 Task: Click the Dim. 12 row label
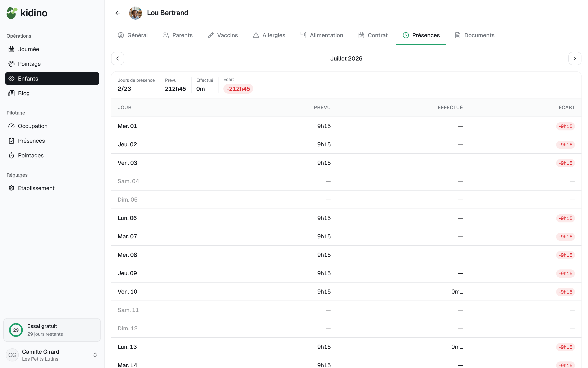click(x=128, y=328)
